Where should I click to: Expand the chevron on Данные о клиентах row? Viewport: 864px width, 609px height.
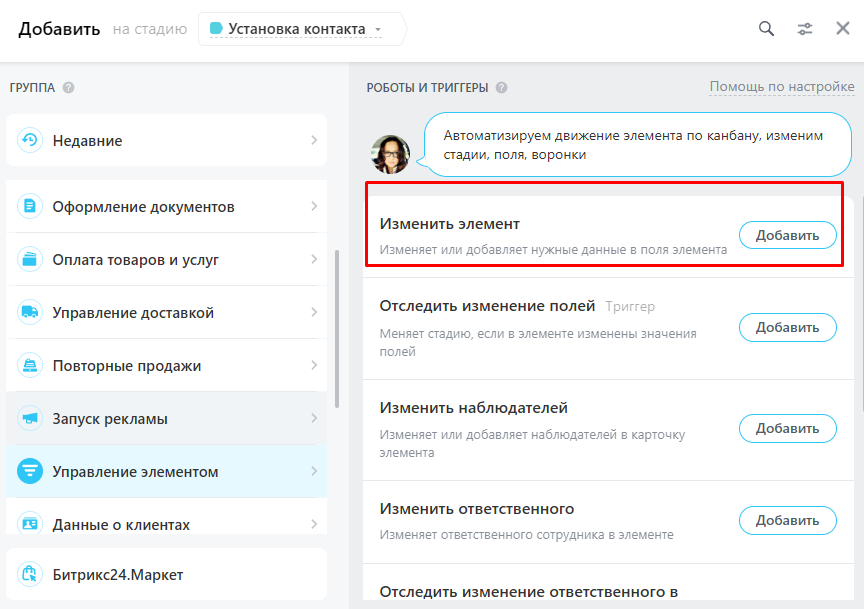pyautogui.click(x=314, y=524)
